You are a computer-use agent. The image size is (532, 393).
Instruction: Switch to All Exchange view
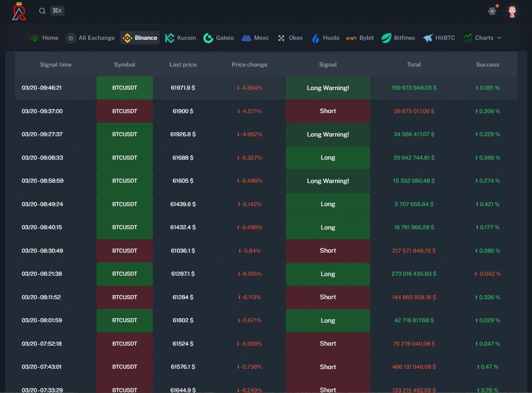[x=90, y=38]
